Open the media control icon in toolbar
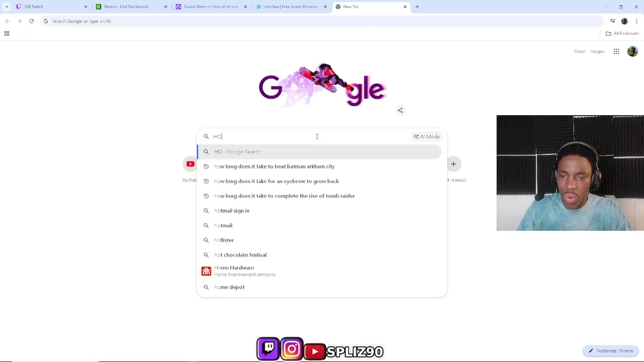The height and width of the screenshot is (362, 644). point(612,21)
